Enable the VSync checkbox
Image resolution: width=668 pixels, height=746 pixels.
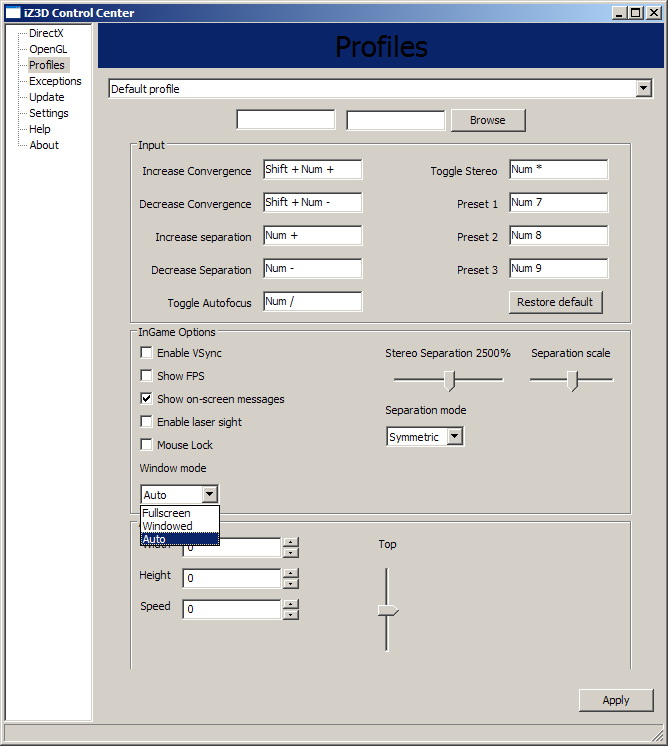click(147, 353)
